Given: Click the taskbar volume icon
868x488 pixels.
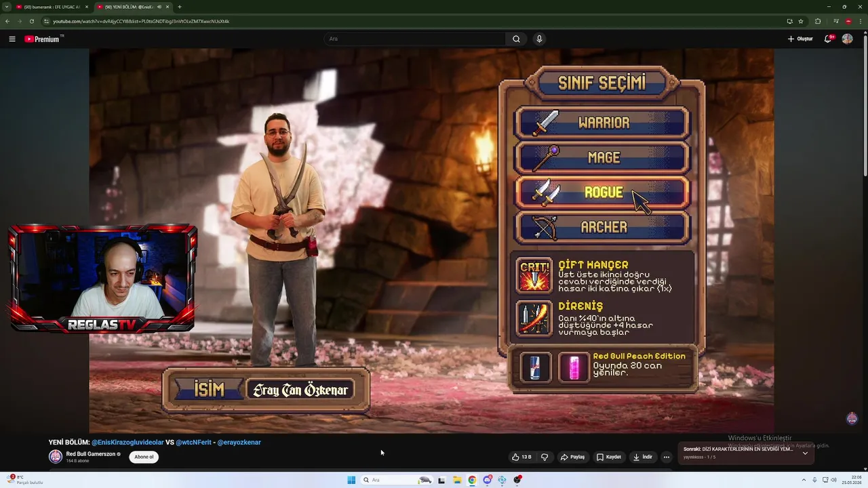Looking at the screenshot, I should click(x=833, y=480).
